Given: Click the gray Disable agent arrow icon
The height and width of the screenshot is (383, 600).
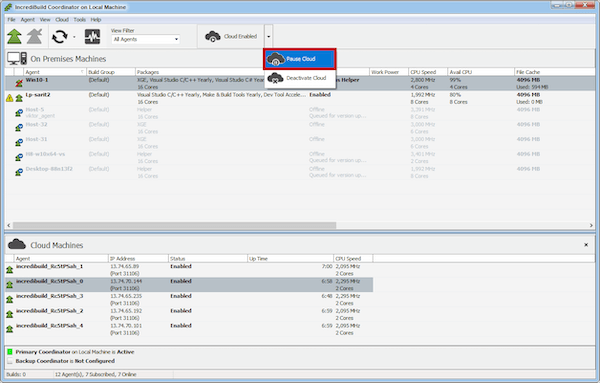Looking at the screenshot, I should [x=34, y=37].
